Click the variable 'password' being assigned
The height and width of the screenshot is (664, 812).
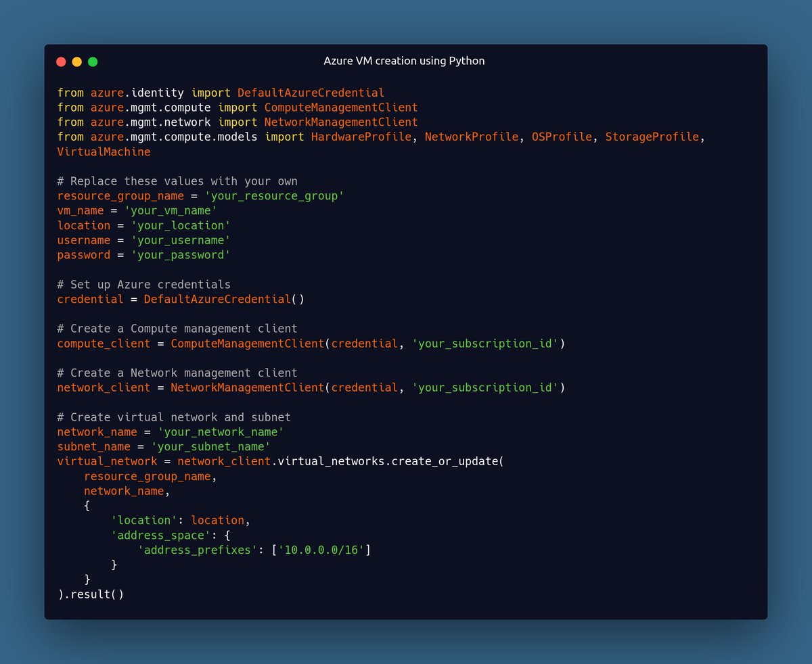(x=84, y=256)
